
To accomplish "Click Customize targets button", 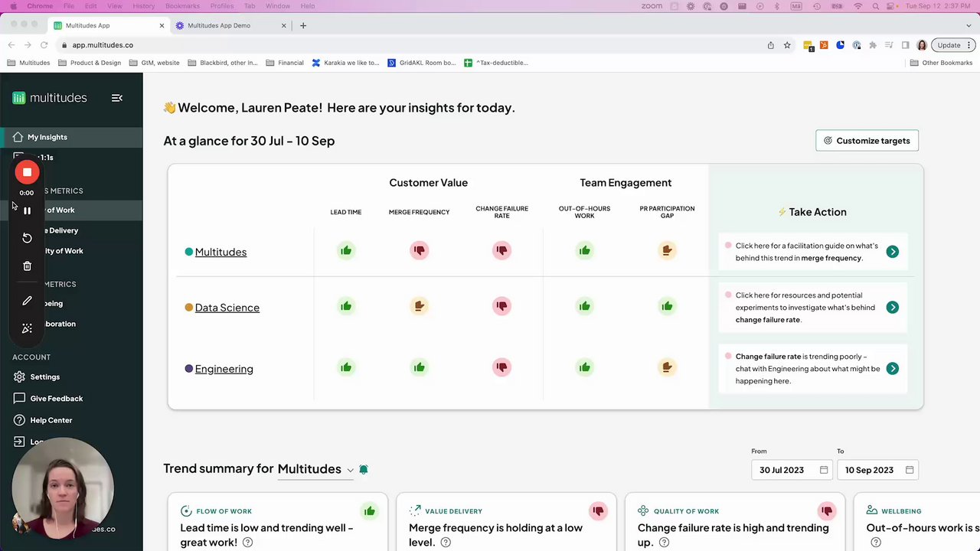I will point(867,141).
